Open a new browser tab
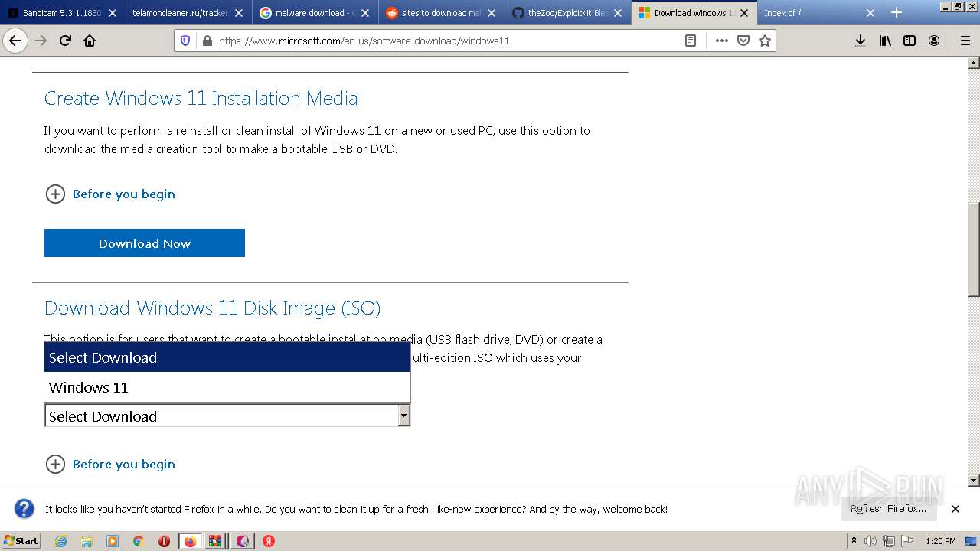 [x=897, y=13]
